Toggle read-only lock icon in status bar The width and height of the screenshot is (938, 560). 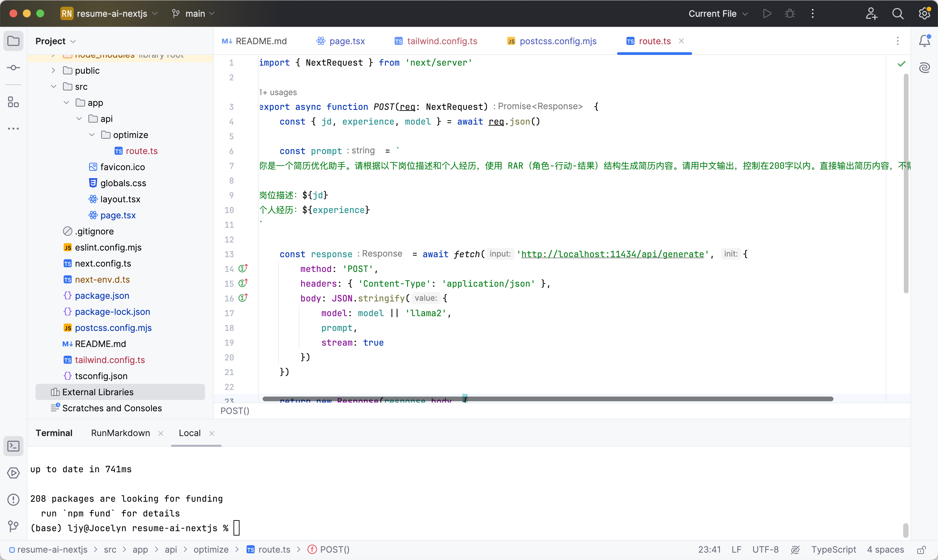pos(921,549)
